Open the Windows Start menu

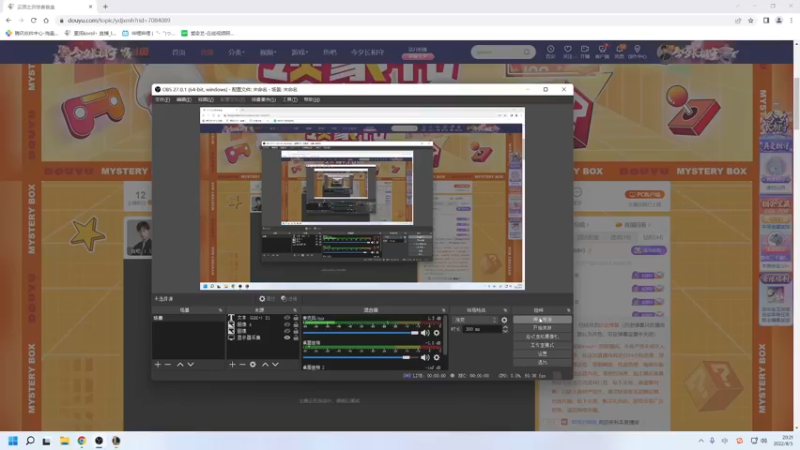(13, 440)
